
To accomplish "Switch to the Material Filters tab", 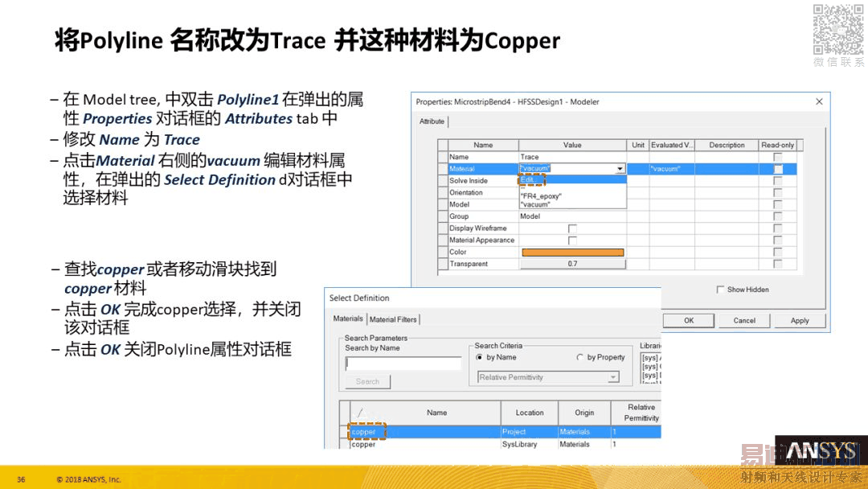I will click(393, 319).
